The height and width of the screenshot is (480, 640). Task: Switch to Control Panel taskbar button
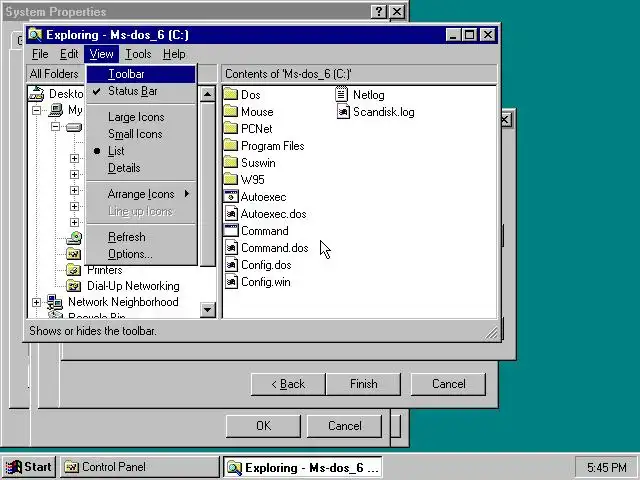pos(140,467)
